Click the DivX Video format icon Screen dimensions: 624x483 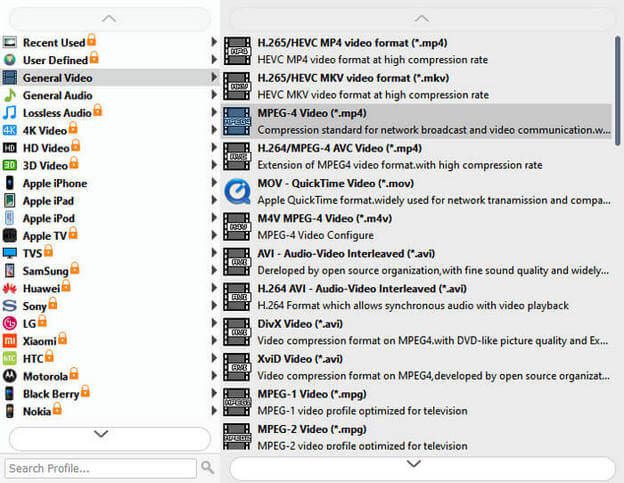click(237, 332)
